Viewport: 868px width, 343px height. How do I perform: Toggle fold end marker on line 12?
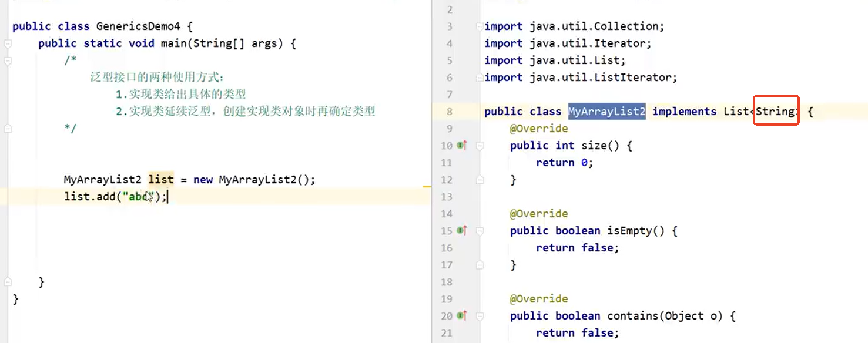[x=480, y=180]
